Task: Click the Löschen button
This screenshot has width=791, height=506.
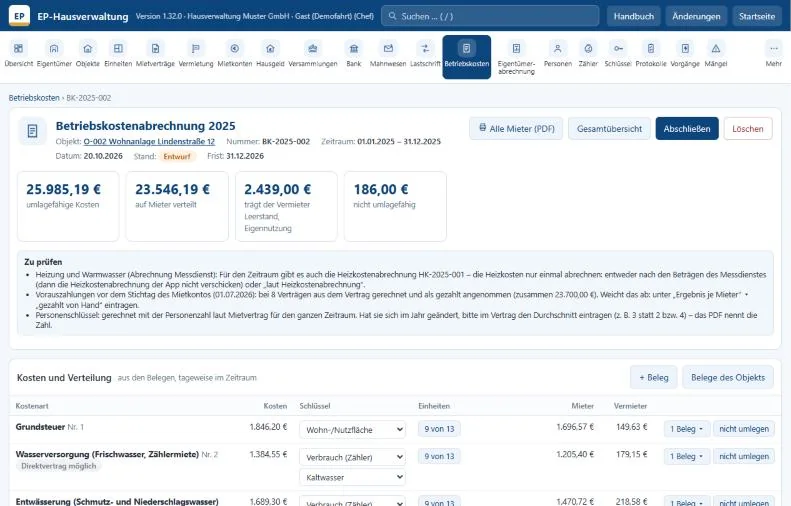Action: [748, 129]
